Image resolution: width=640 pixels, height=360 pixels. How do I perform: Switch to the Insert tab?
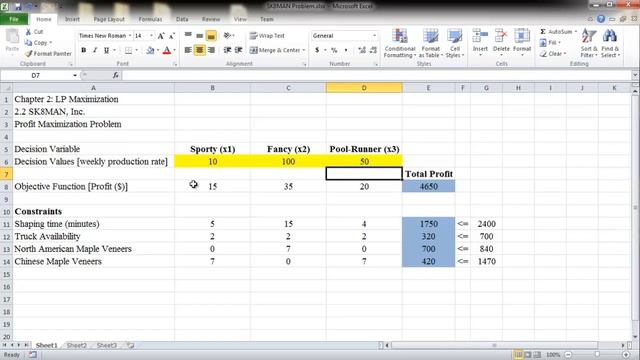point(72,19)
